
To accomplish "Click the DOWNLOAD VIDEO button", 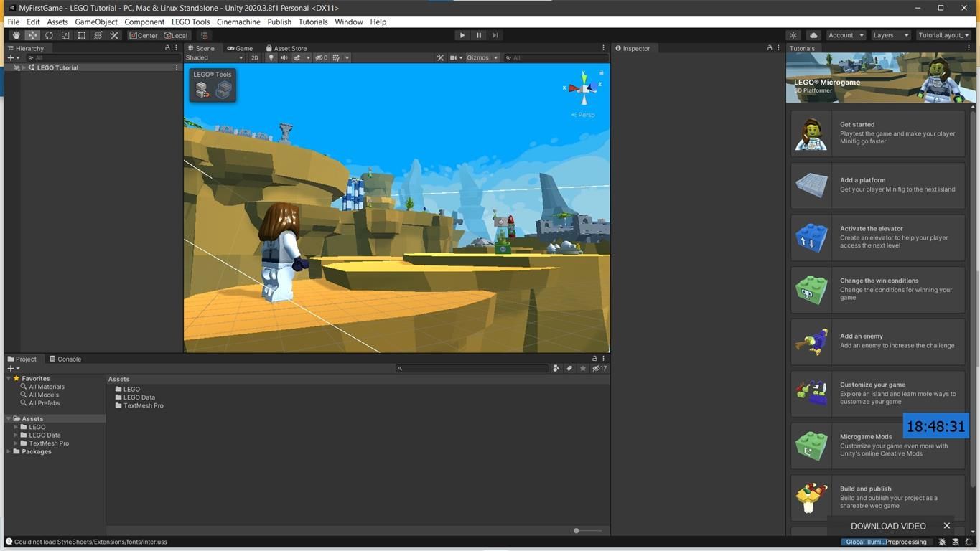I will click(x=888, y=526).
